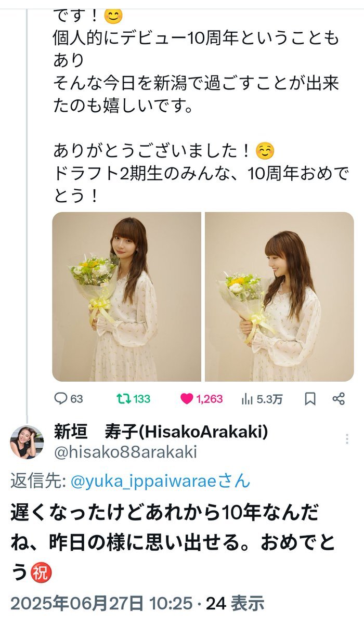Open replies via the comment bubble icon
Image resolution: width=364 pixels, height=624 pixels.
pos(61,399)
